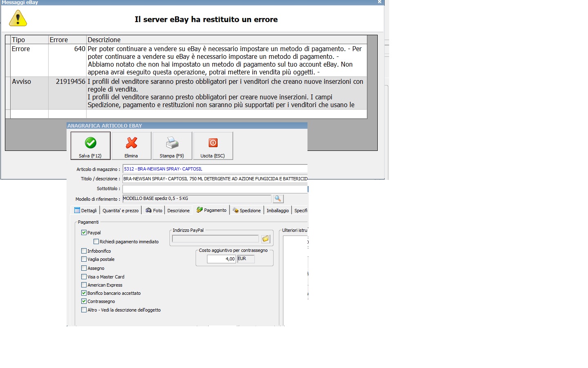
Task: Open the Foto tab
Action: coord(154,210)
